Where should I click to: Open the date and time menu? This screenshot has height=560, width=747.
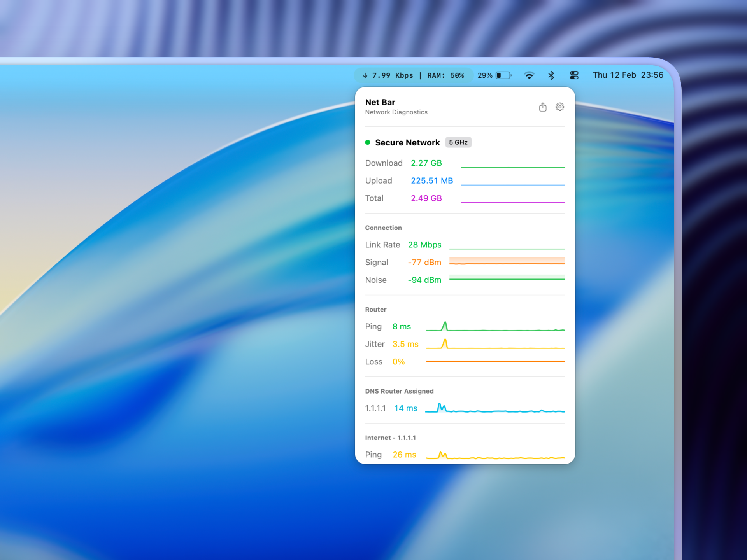(628, 75)
